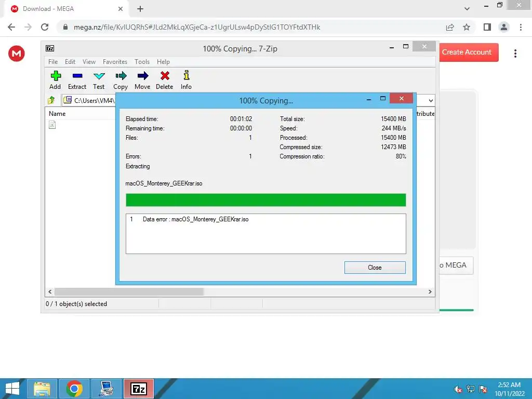Minimize the Copying dialog window

369,99
